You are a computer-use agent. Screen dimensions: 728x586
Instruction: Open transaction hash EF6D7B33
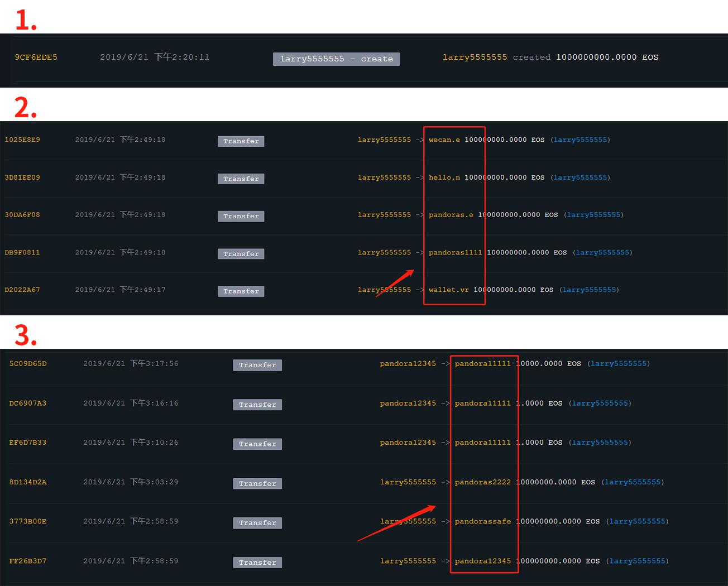[28, 443]
